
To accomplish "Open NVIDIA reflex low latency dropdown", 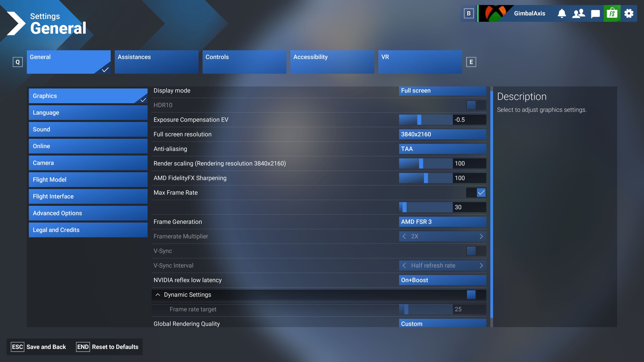I will tap(442, 280).
